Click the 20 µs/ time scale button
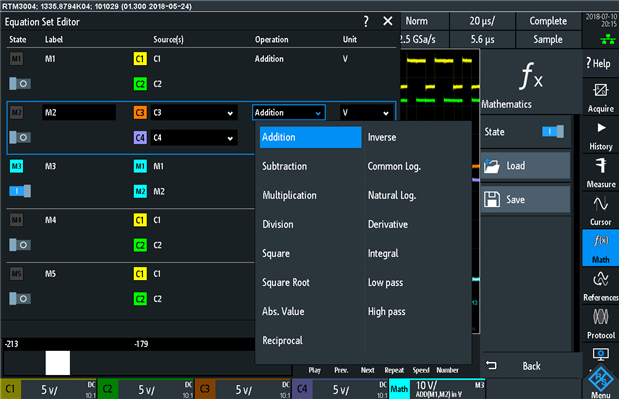The image size is (619, 399). point(482,21)
